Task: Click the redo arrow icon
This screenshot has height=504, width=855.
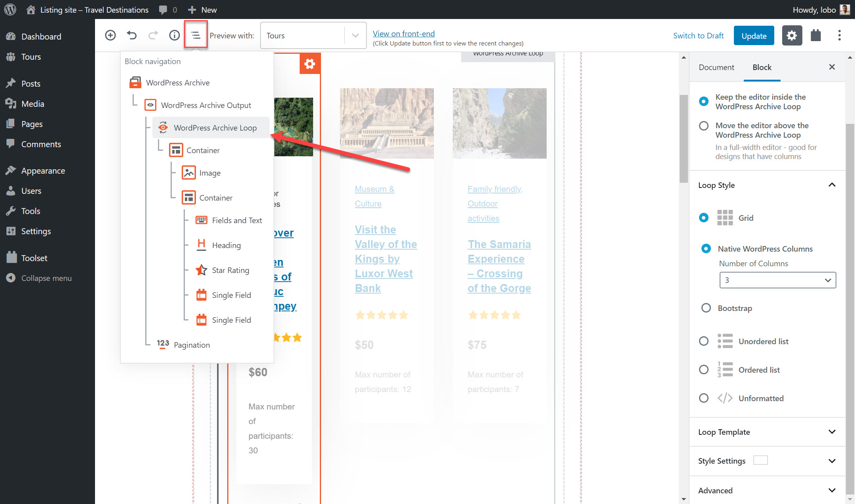Action: click(x=153, y=35)
